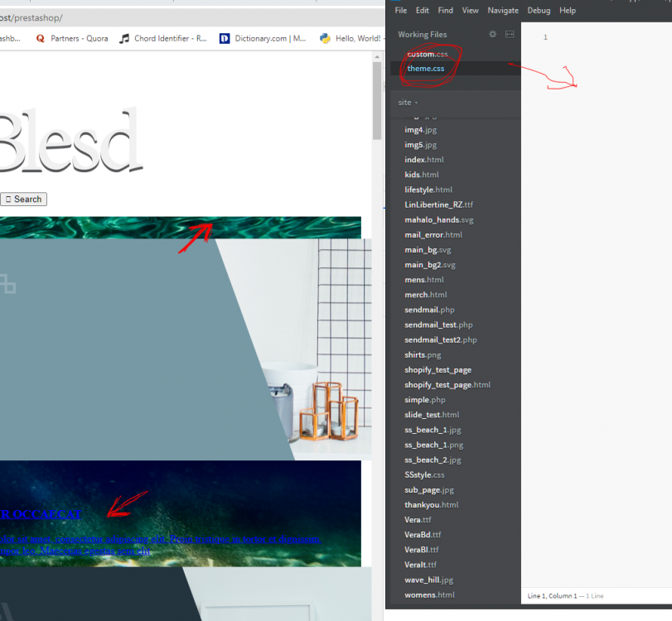Open the Help menu
Viewport: 672px width, 621px height.
[x=568, y=10]
